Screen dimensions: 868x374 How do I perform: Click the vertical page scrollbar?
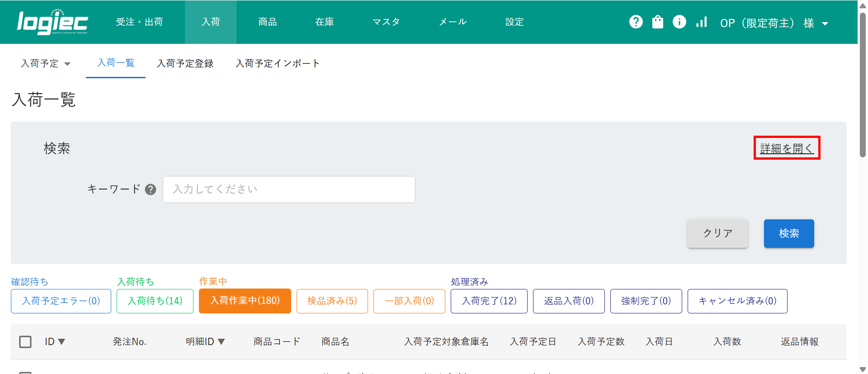pos(863,90)
